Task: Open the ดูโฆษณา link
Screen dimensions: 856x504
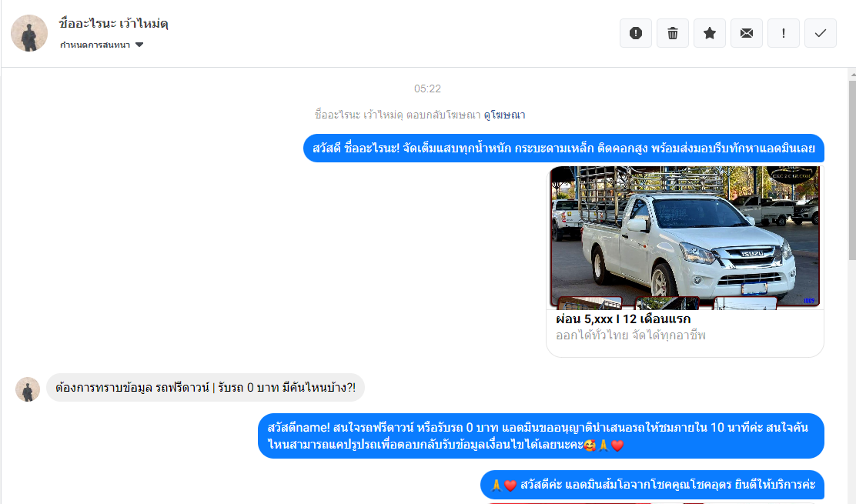Action: click(x=504, y=115)
